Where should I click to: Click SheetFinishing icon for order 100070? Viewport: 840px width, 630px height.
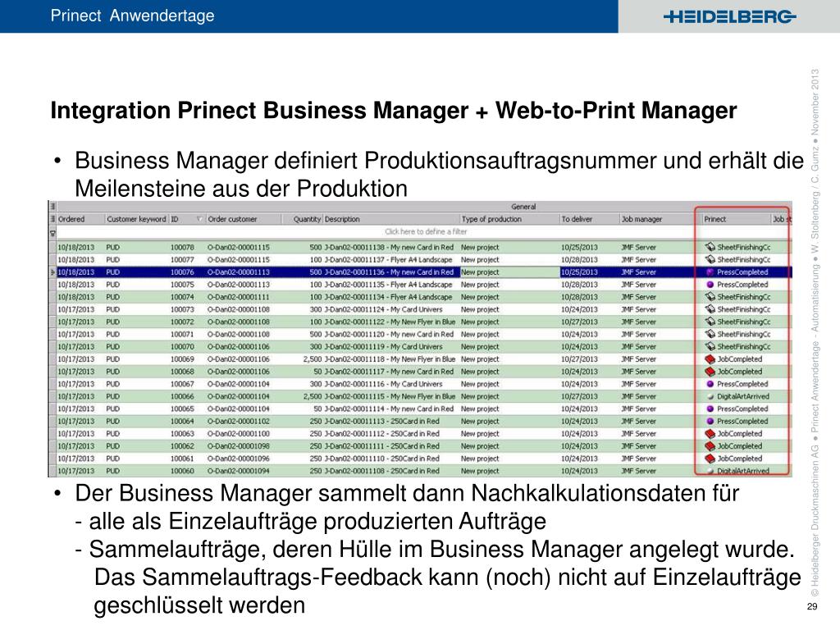tap(710, 347)
